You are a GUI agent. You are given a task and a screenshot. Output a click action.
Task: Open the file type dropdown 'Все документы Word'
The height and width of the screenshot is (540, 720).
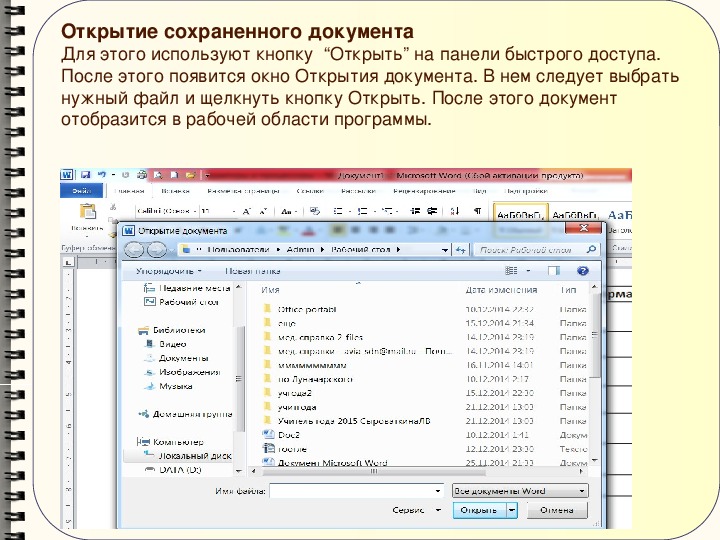point(519,491)
